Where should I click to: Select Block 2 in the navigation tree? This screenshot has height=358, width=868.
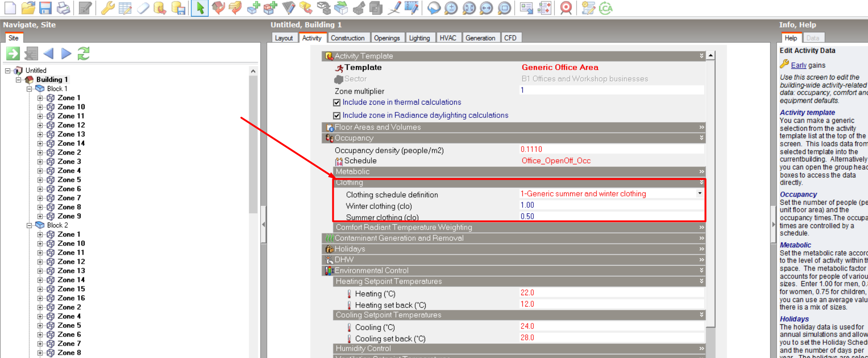(58, 225)
